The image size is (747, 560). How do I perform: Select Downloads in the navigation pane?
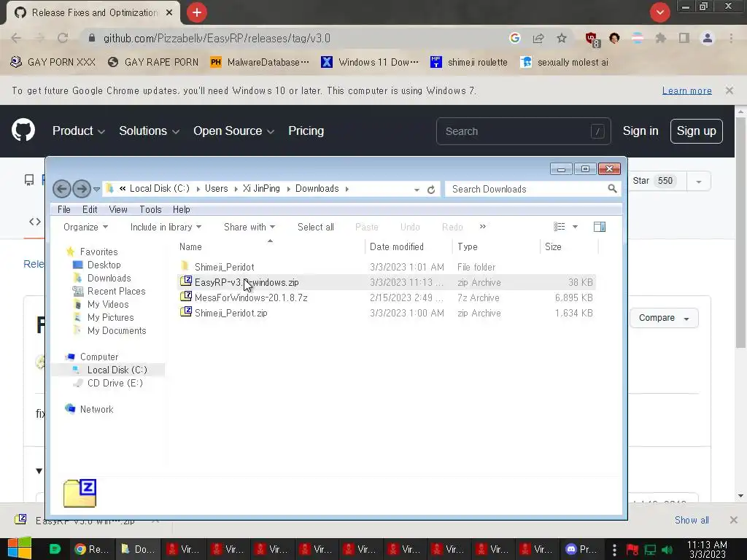[x=109, y=278]
